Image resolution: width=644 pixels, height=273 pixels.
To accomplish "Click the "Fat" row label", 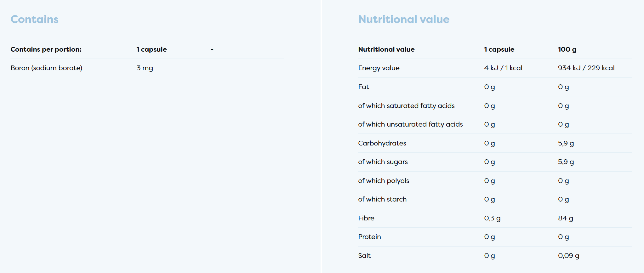I will point(363,87).
